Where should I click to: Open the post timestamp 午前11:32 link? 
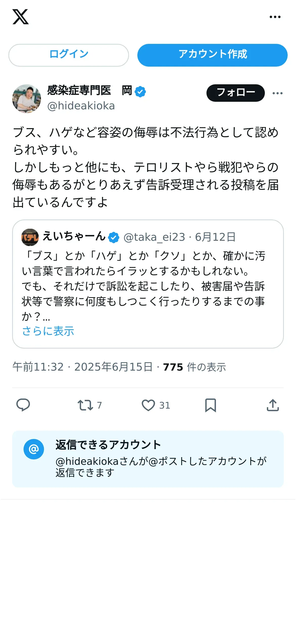click(x=82, y=367)
